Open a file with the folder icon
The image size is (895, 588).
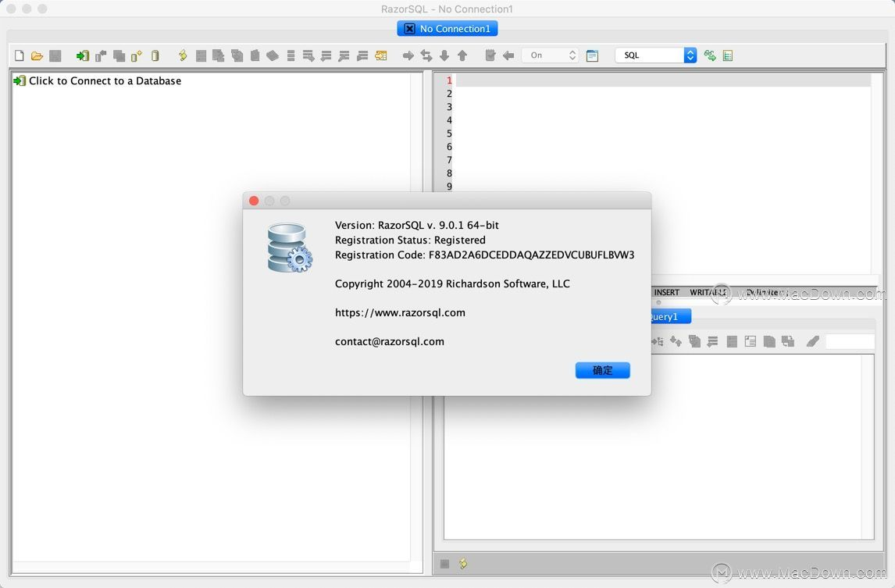(37, 55)
